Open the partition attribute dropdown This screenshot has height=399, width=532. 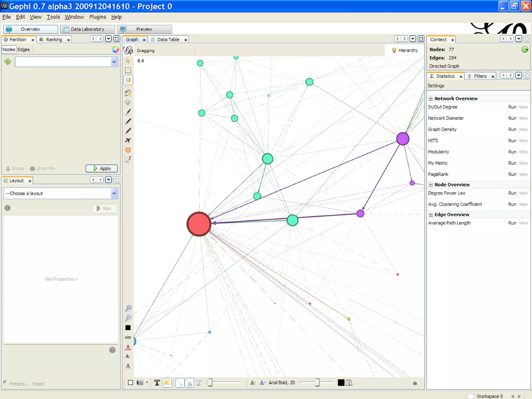click(x=114, y=62)
